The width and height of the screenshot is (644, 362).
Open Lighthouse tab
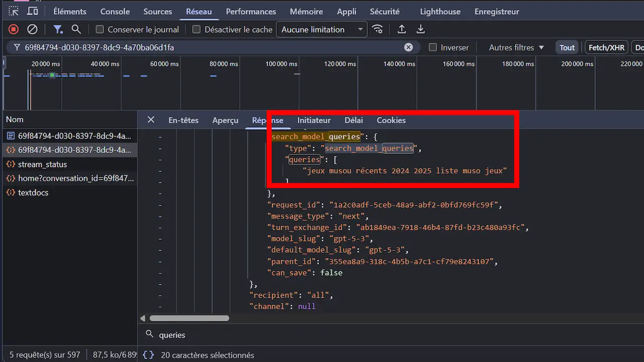(x=440, y=12)
